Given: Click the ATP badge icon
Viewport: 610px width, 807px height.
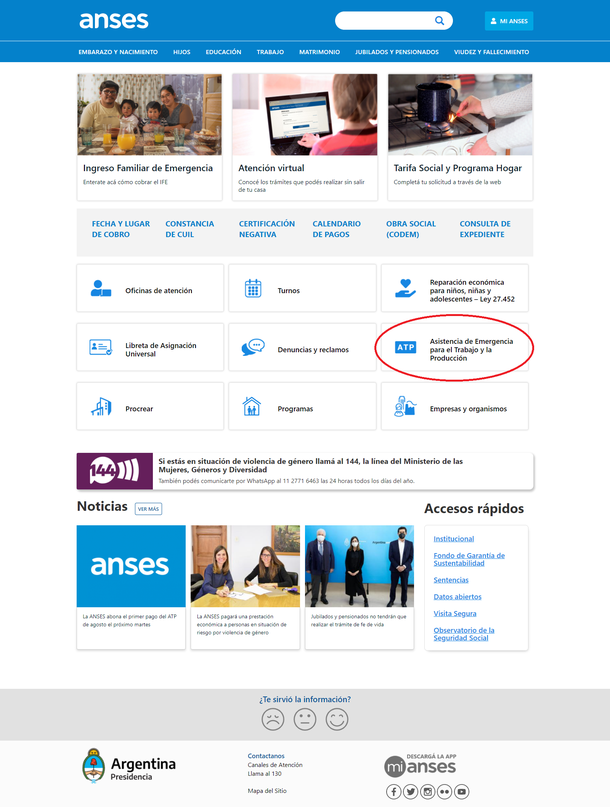Looking at the screenshot, I should (x=405, y=347).
